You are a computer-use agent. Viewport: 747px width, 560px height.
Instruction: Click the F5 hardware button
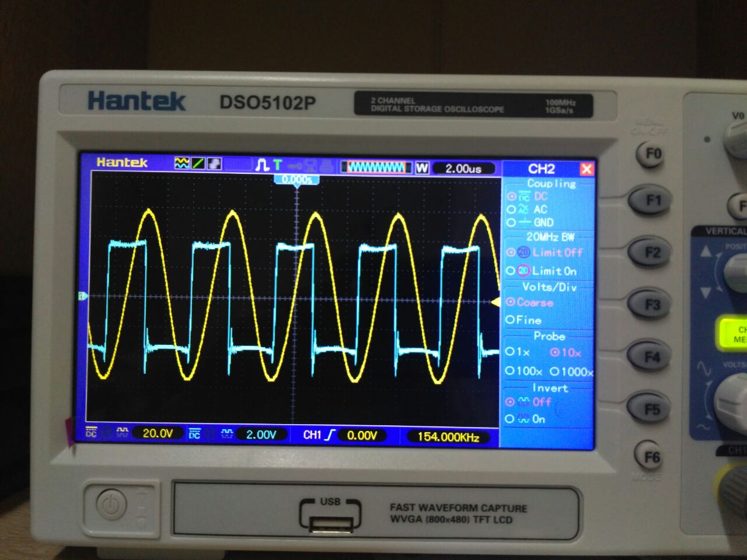(x=650, y=409)
